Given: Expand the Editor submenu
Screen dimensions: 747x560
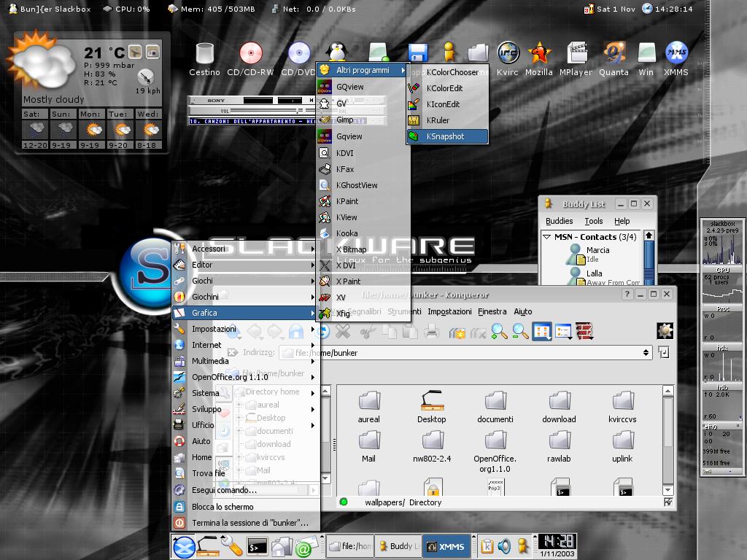Looking at the screenshot, I should 246,265.
